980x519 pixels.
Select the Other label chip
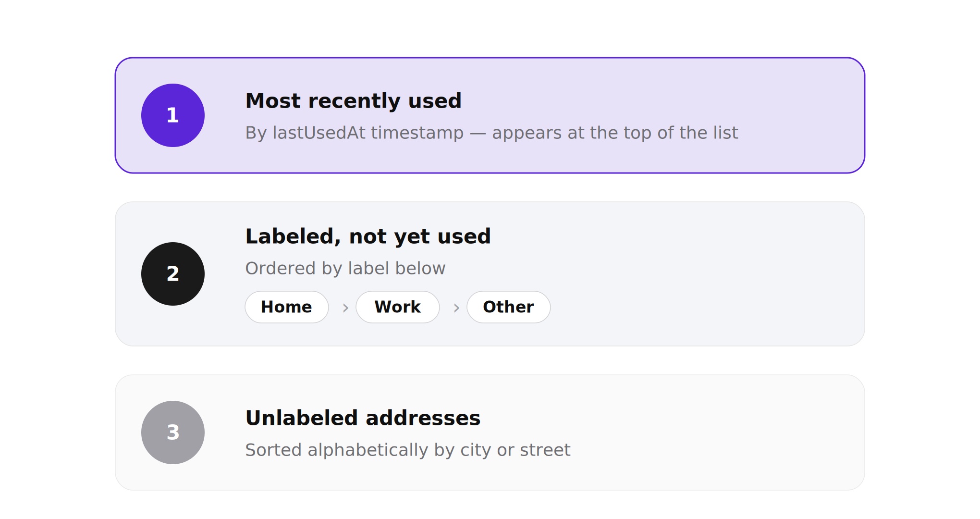[x=509, y=307]
